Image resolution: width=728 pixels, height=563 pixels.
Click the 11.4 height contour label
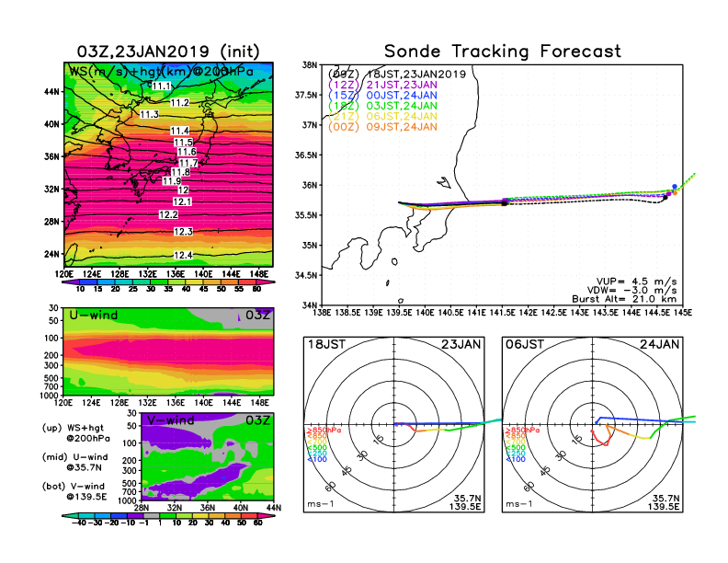[x=179, y=131]
